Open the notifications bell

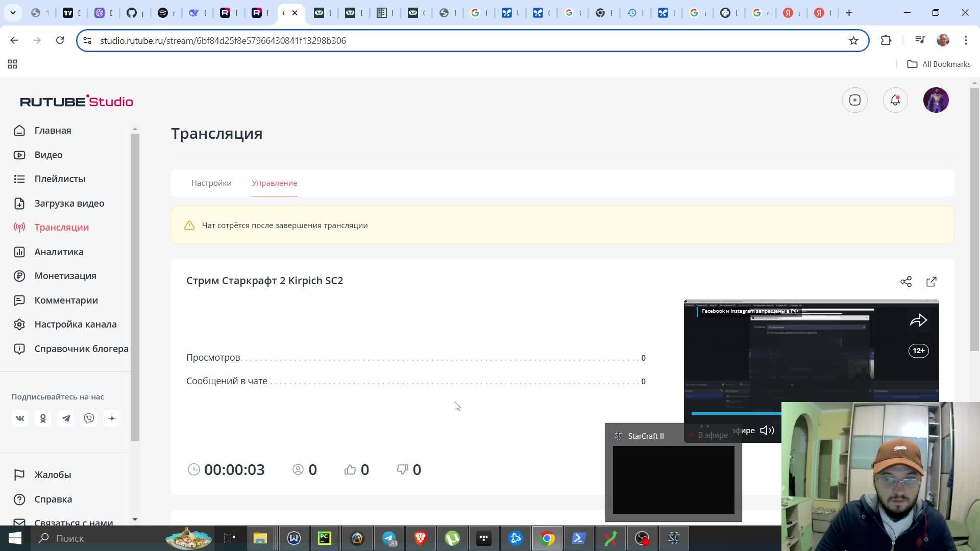[895, 101]
